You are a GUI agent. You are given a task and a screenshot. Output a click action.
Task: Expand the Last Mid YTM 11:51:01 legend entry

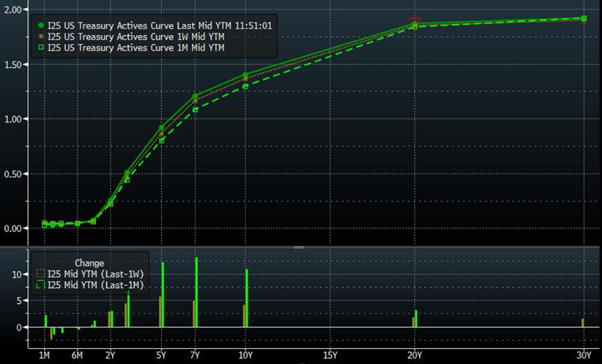coord(155,26)
